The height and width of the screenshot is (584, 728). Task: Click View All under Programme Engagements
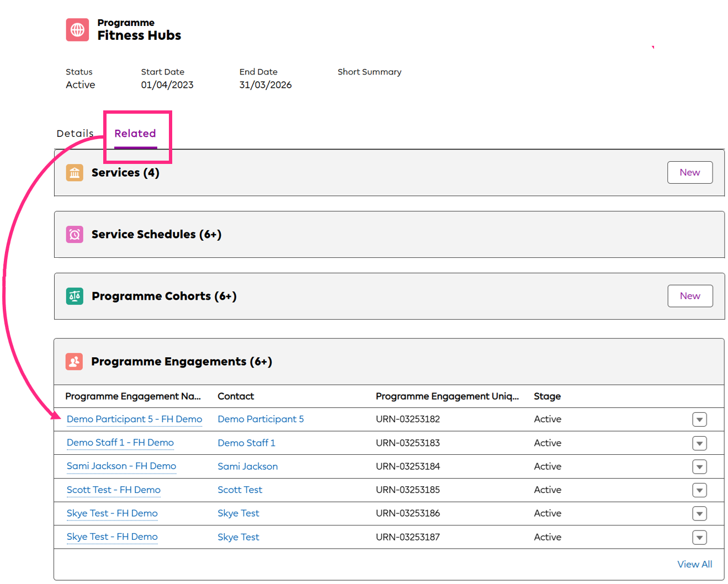[x=694, y=564]
